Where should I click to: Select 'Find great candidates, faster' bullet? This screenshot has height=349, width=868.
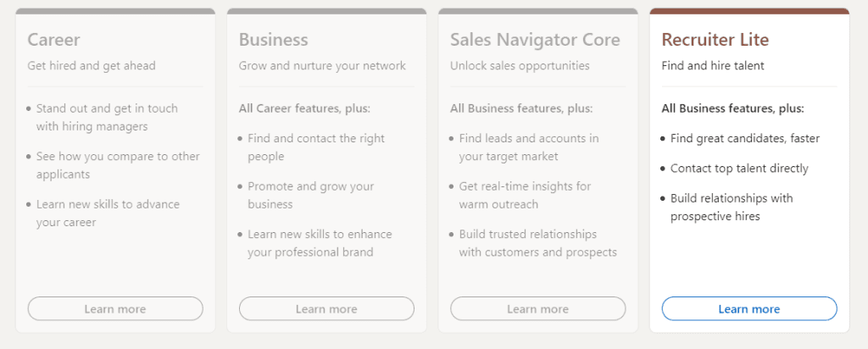pyautogui.click(x=745, y=138)
